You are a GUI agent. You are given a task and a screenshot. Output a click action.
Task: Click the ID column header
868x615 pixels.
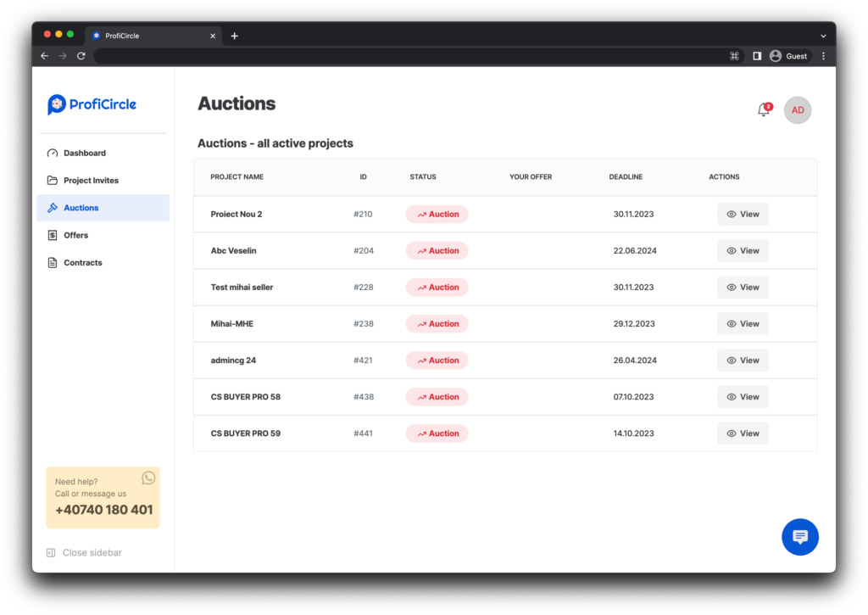(363, 176)
